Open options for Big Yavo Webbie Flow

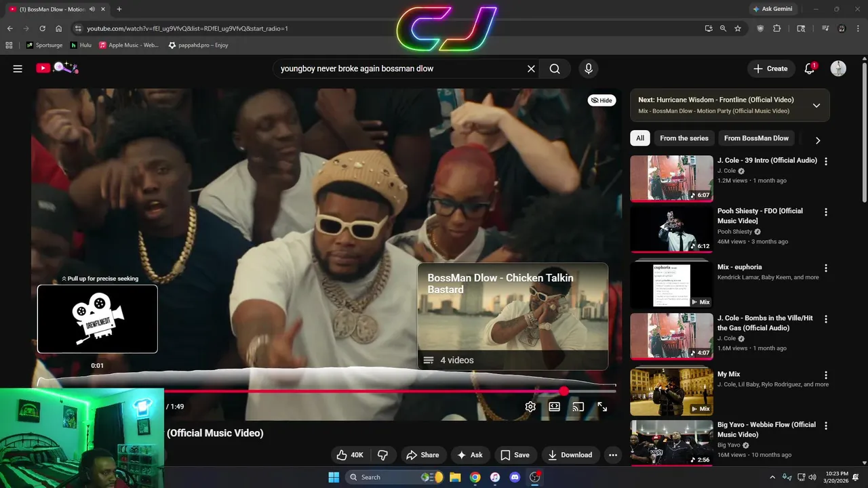pos(826,426)
